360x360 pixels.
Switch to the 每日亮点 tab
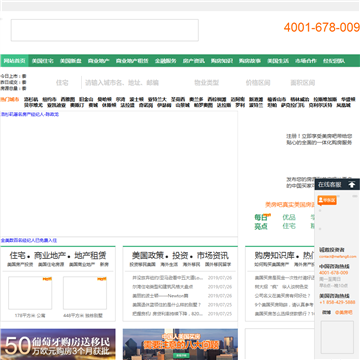coord(261,222)
